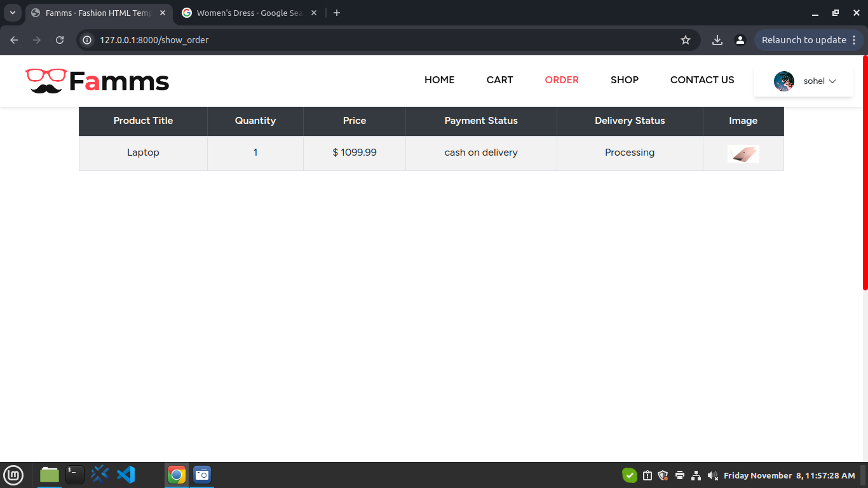Close the Women's Dress tab
The height and width of the screenshot is (488, 868).
(x=314, y=13)
